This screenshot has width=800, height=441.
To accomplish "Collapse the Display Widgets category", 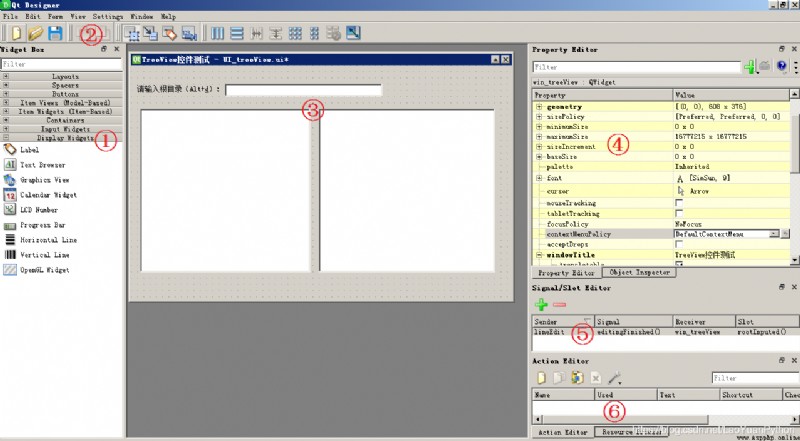I will [6, 137].
